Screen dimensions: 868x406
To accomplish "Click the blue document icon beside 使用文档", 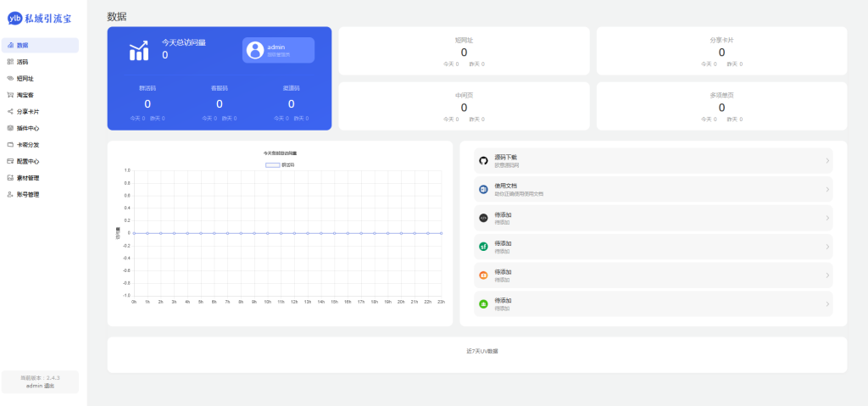I will click(x=483, y=189).
